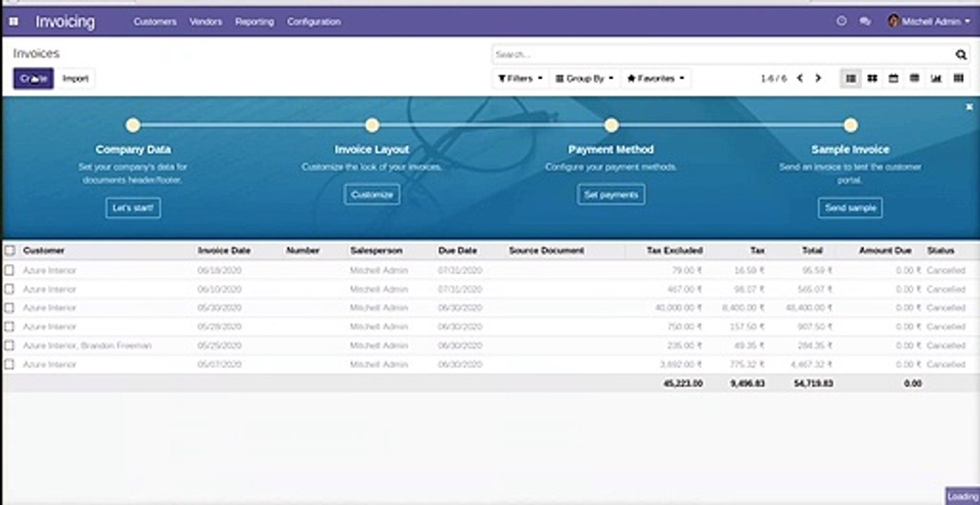This screenshot has width=980, height=505.
Task: Sort by the Salesperson column header
Action: 376,250
